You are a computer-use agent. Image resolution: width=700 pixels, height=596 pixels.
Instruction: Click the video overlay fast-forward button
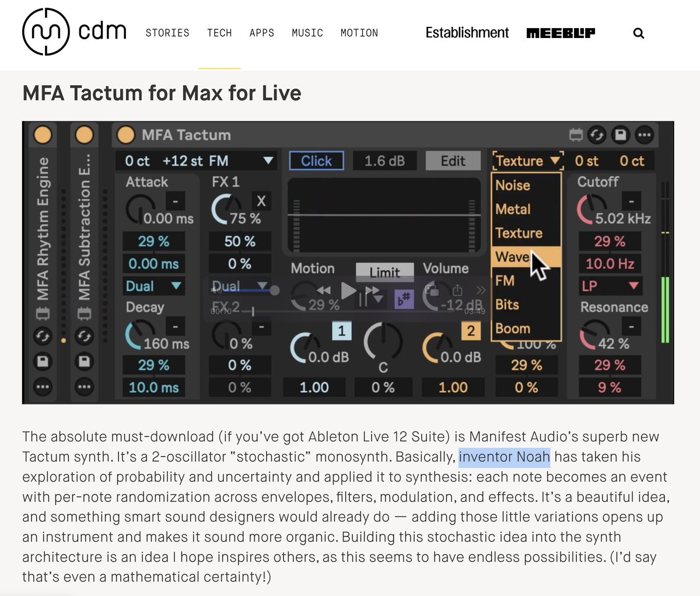pyautogui.click(x=372, y=290)
